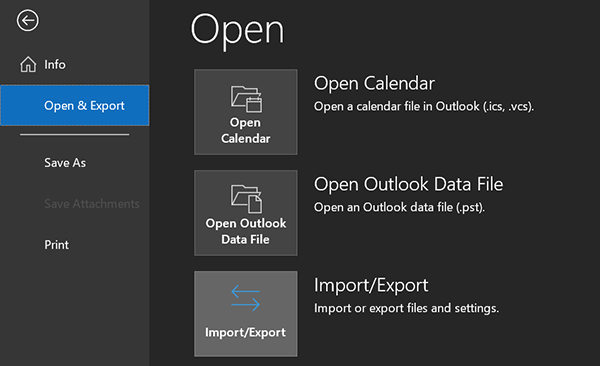
Task: Click "Import or export files and settings" text
Action: tap(406, 308)
